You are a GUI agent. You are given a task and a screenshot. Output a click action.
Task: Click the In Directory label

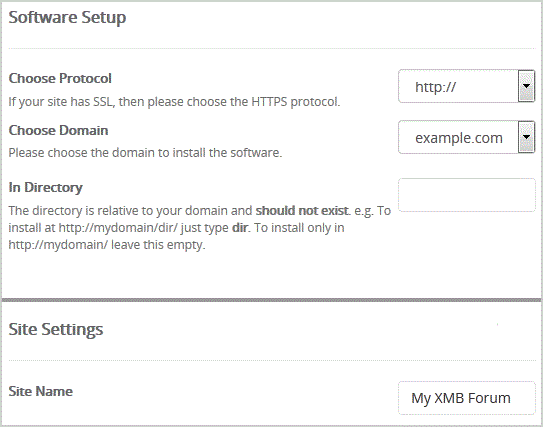tap(45, 187)
